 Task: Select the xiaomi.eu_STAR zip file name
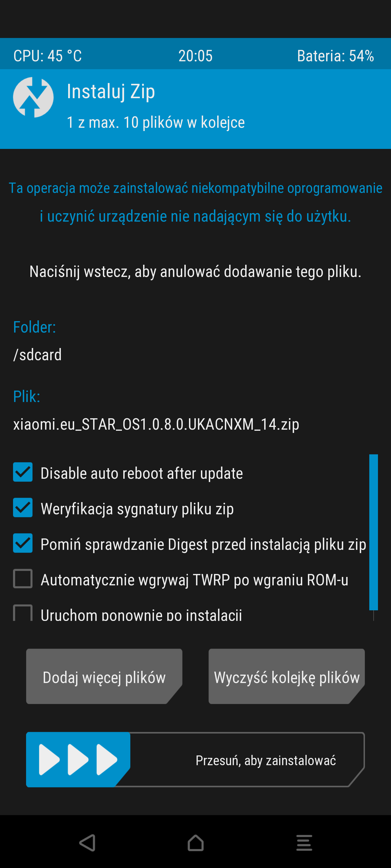(156, 425)
